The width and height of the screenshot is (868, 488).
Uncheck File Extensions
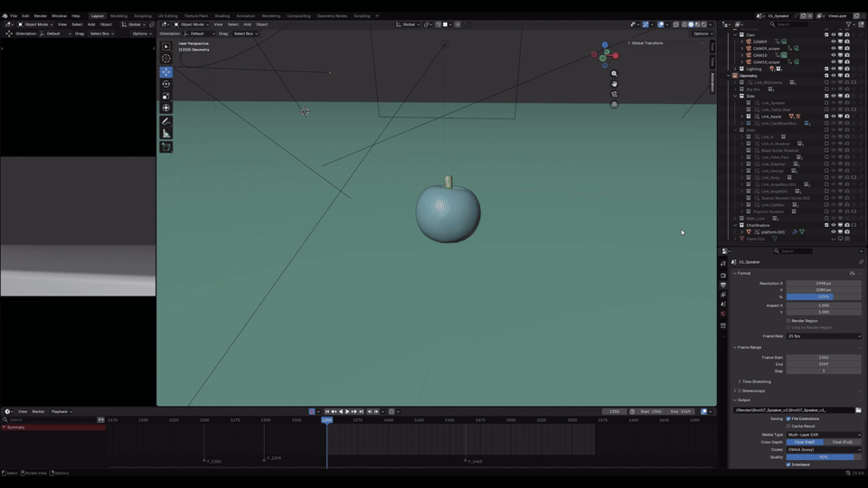(788, 418)
